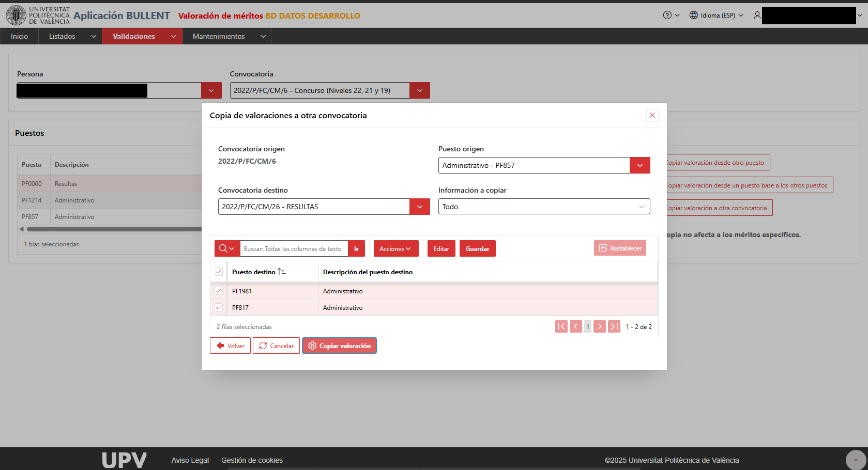Screen dimensions: 868x470
Task: Focus the Buscar text search field
Action: click(x=294, y=248)
